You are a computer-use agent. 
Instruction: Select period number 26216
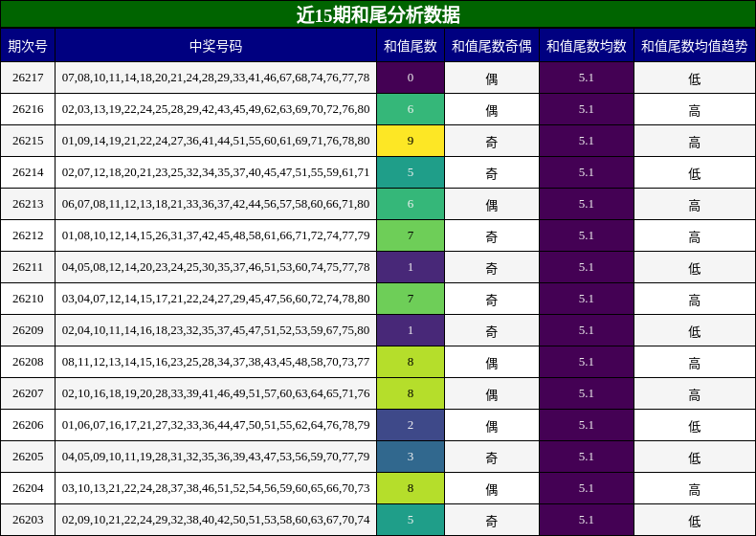pos(28,109)
